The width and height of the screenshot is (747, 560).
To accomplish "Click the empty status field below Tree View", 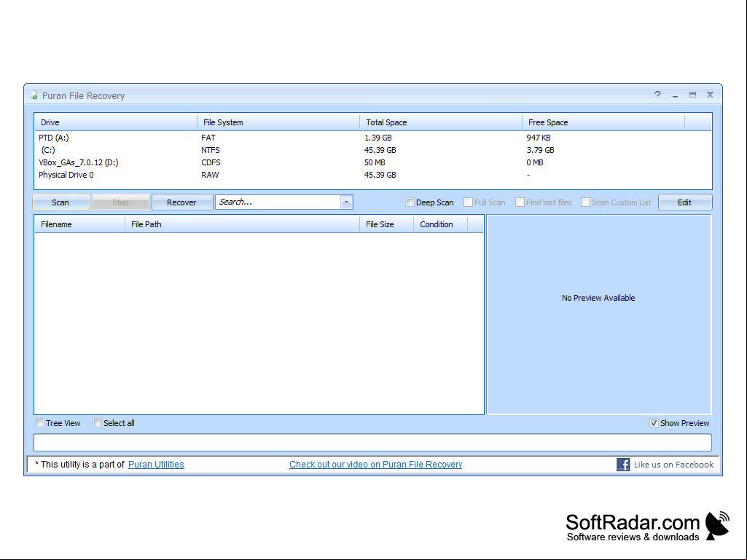I will coord(372,442).
